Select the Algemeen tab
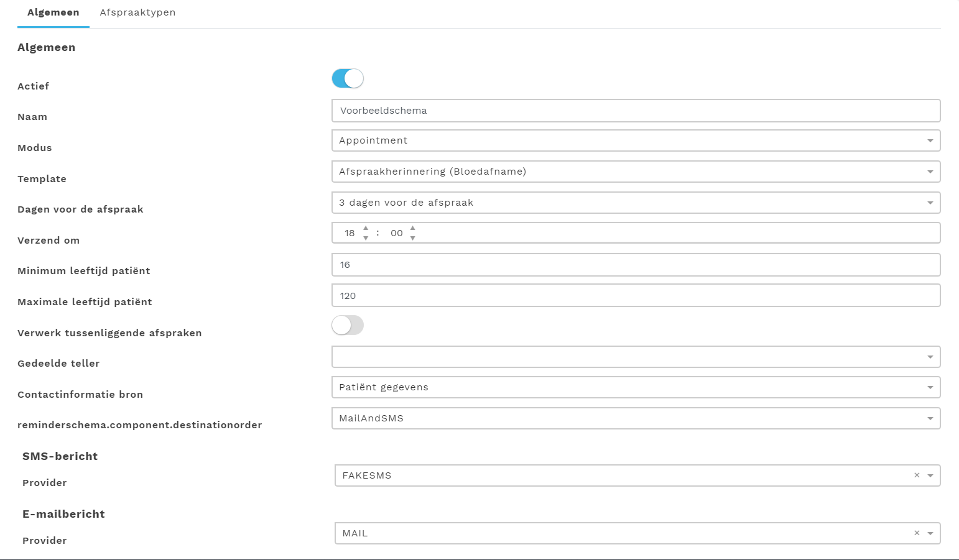 coord(53,12)
